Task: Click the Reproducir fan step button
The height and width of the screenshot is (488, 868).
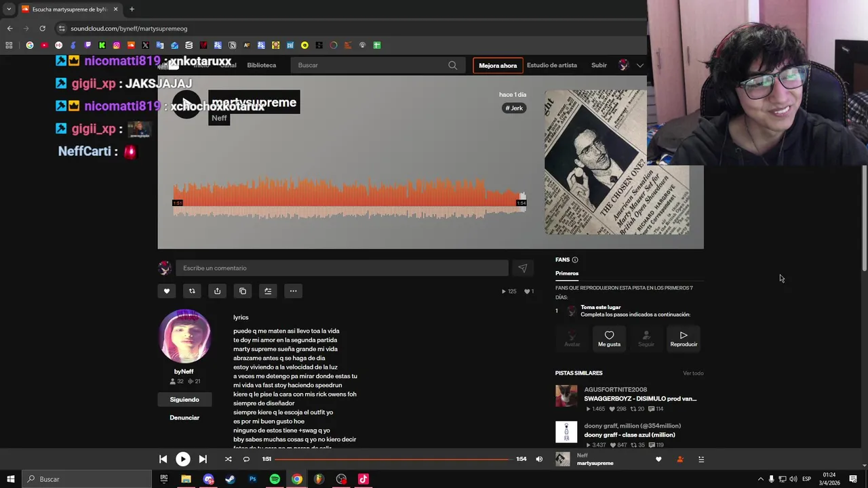Action: (x=684, y=339)
